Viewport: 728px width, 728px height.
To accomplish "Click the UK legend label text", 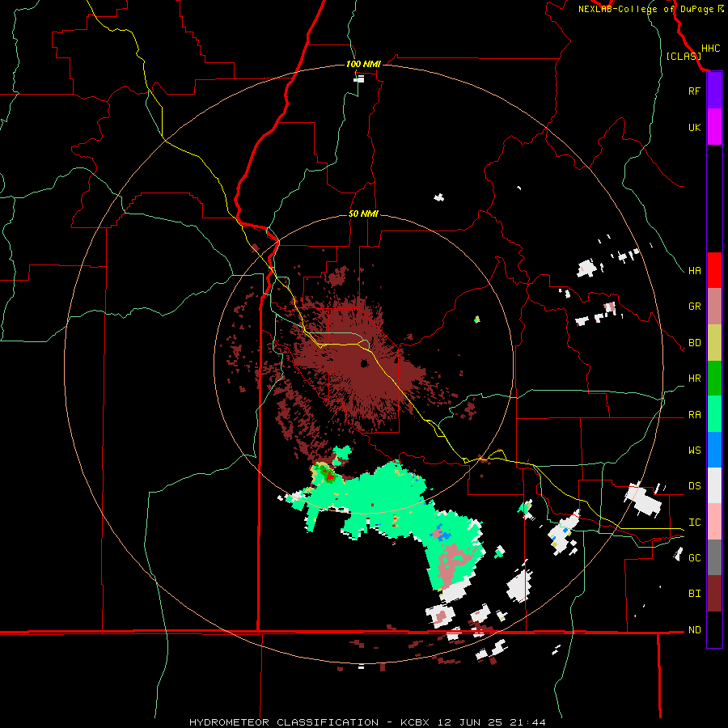I will point(694,127).
